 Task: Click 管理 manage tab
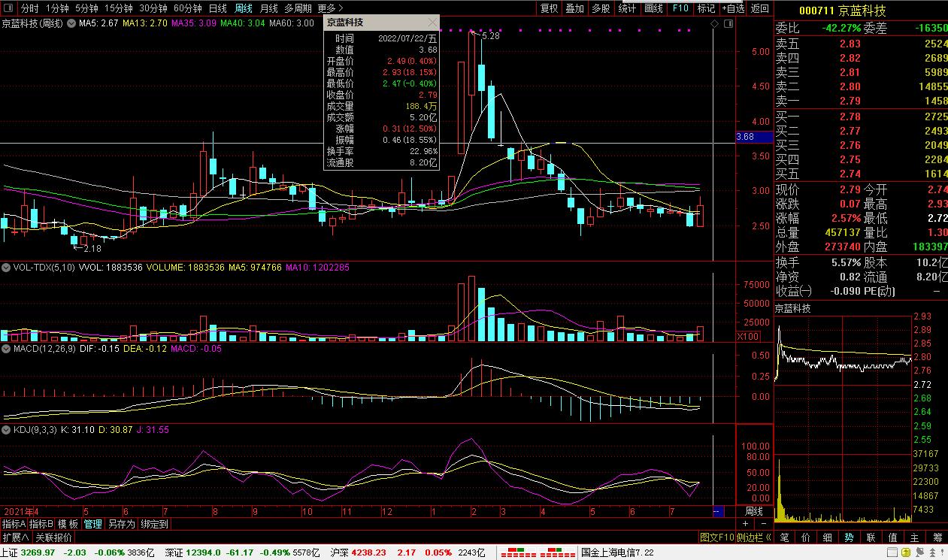tap(93, 524)
